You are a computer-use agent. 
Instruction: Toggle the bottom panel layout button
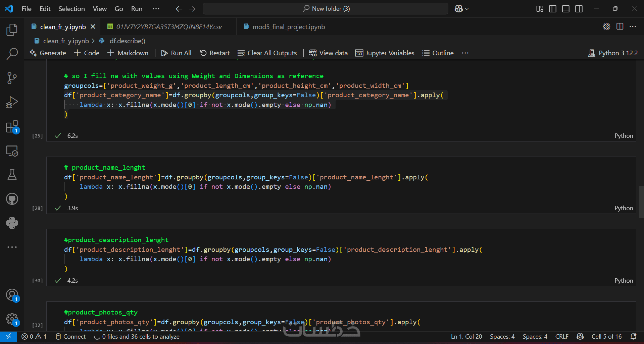point(566,9)
